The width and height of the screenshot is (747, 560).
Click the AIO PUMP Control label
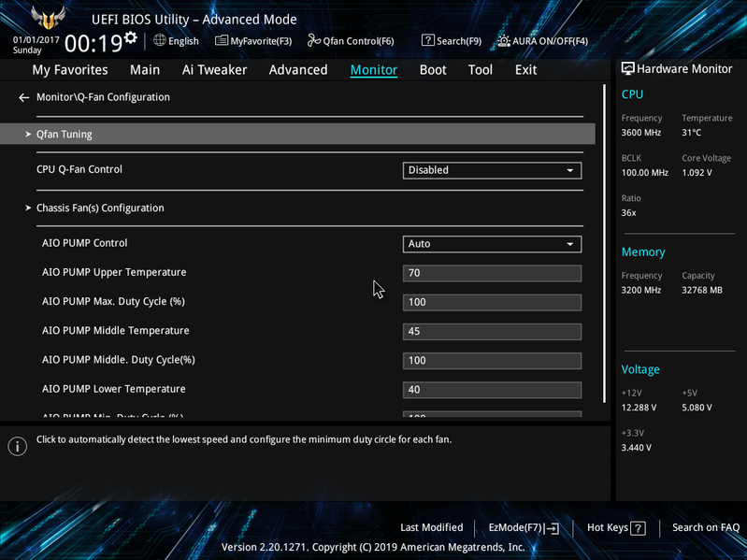(x=85, y=243)
